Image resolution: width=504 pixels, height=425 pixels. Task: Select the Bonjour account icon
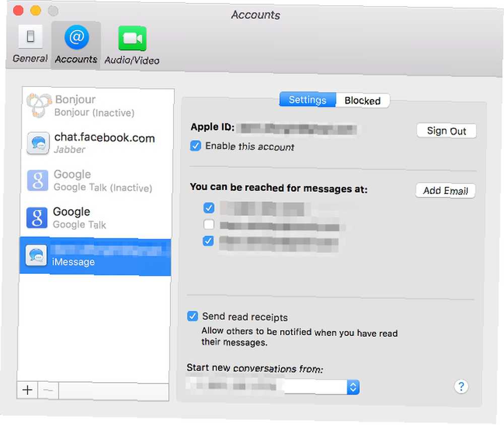[39, 105]
